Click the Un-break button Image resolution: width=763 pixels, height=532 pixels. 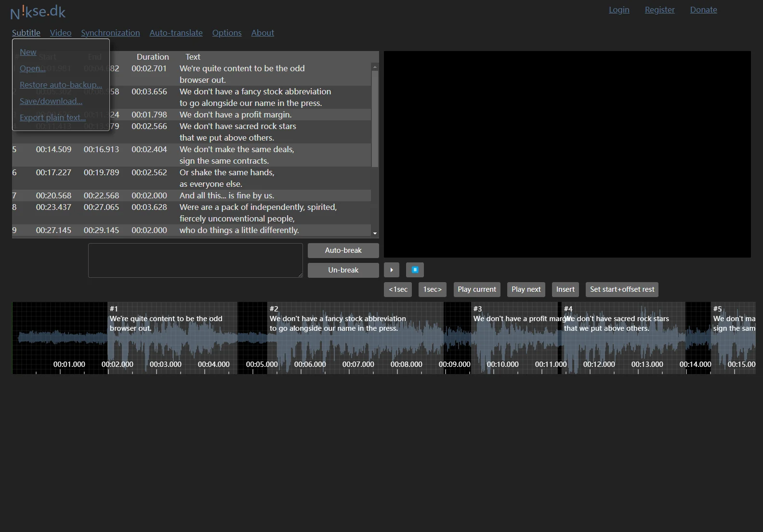click(x=343, y=270)
